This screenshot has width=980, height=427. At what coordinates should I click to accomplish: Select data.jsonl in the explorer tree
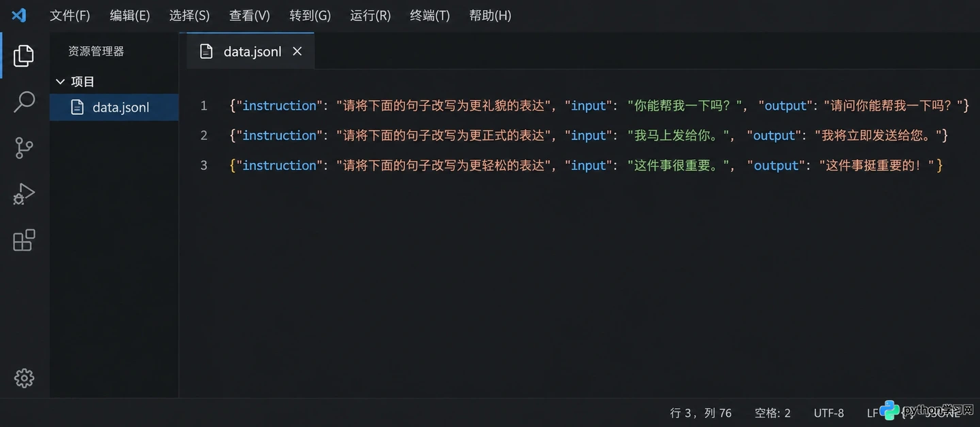(x=114, y=107)
